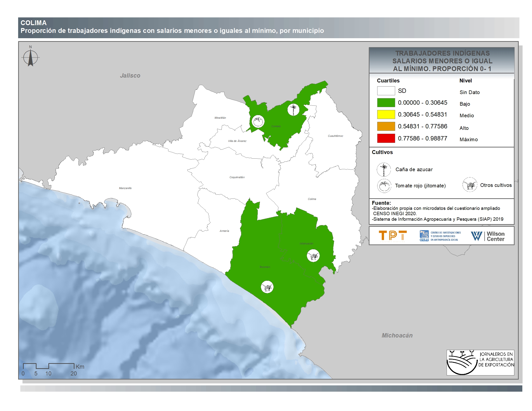Viewport: 532px width, 411px height.
Task: Click the crop icon in Tecomán
Action: pyautogui.click(x=267, y=287)
